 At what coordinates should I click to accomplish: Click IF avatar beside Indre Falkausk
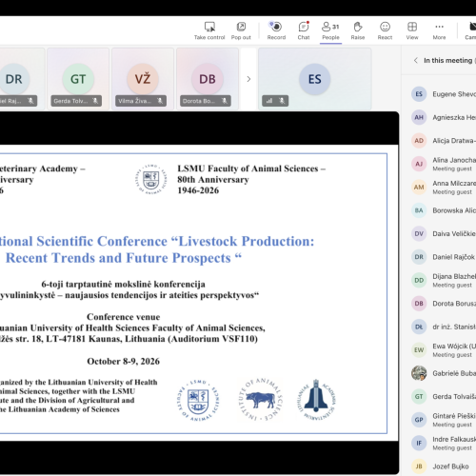(419, 443)
